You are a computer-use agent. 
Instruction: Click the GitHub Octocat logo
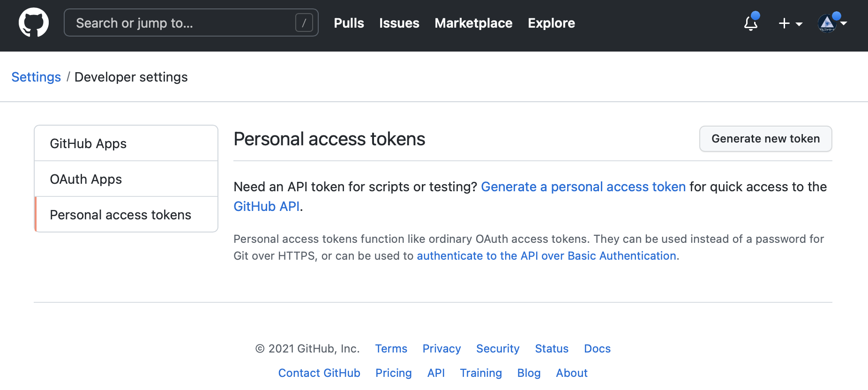click(x=34, y=22)
